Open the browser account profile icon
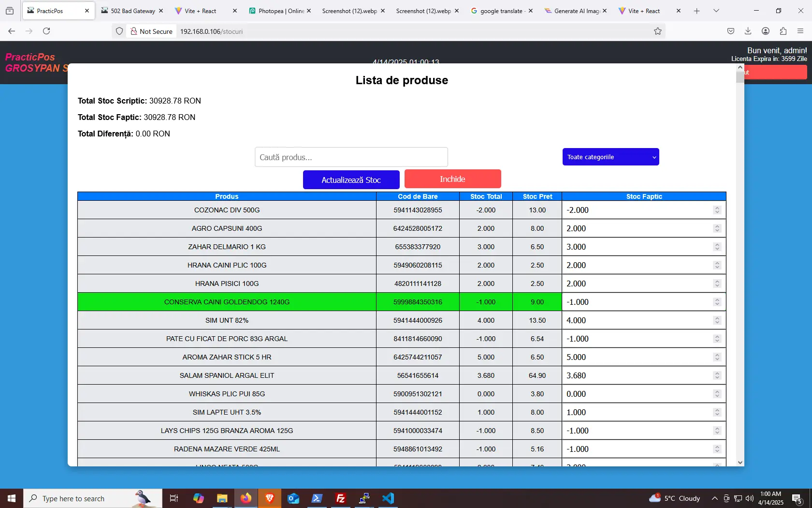 tap(765, 31)
